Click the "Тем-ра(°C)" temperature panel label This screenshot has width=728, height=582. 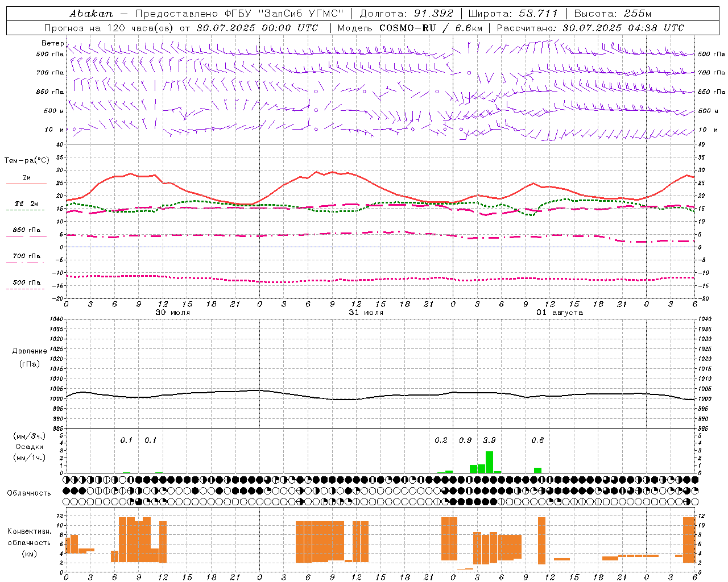pyautogui.click(x=27, y=161)
